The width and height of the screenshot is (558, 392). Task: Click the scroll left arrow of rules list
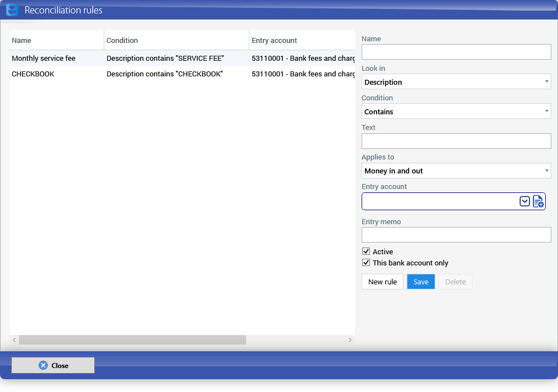pyautogui.click(x=15, y=340)
